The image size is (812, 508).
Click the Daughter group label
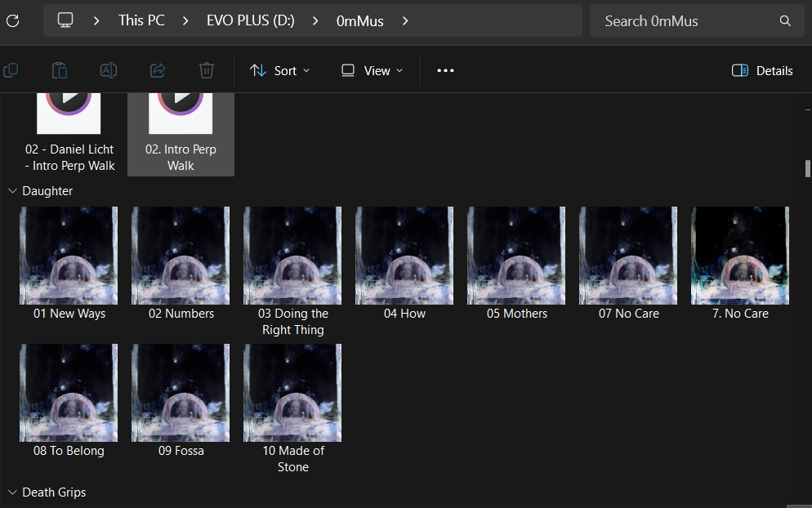point(47,191)
